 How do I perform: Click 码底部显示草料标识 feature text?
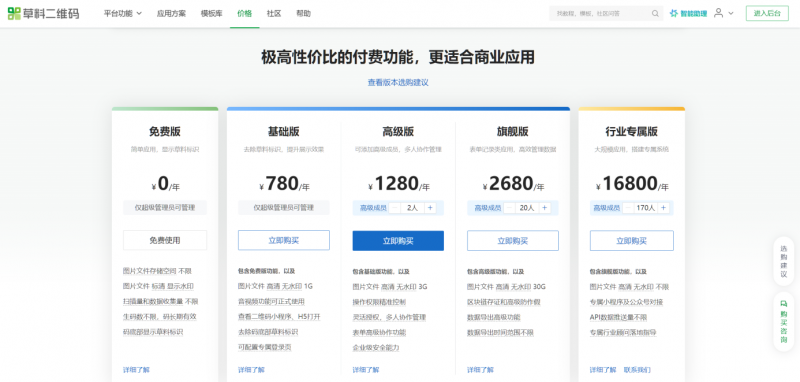(153, 332)
